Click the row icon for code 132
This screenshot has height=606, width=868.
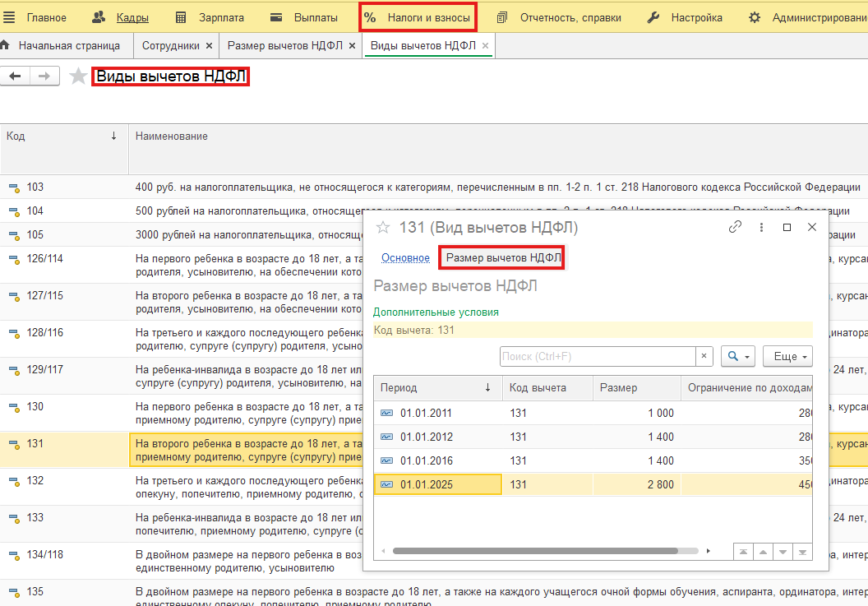pyautogui.click(x=14, y=481)
